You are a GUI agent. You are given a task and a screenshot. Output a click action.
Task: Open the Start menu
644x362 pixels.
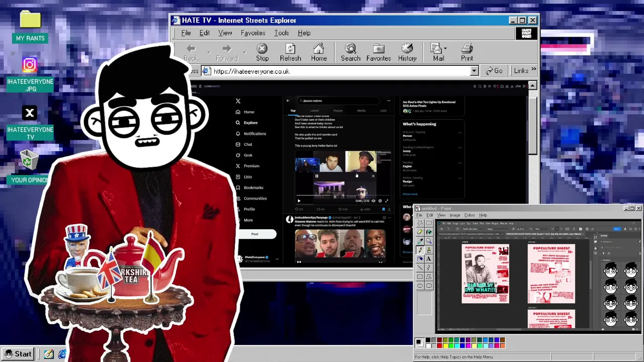[x=18, y=354]
